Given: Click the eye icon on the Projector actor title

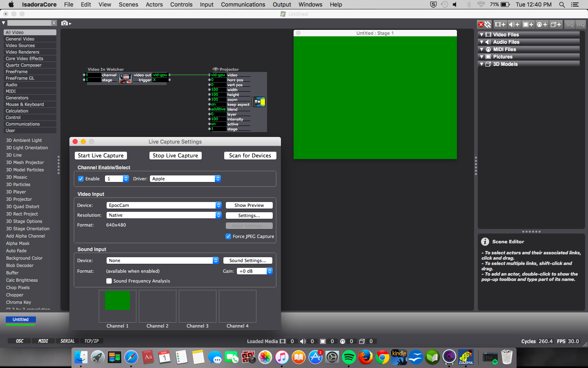Looking at the screenshot, I should point(215,70).
